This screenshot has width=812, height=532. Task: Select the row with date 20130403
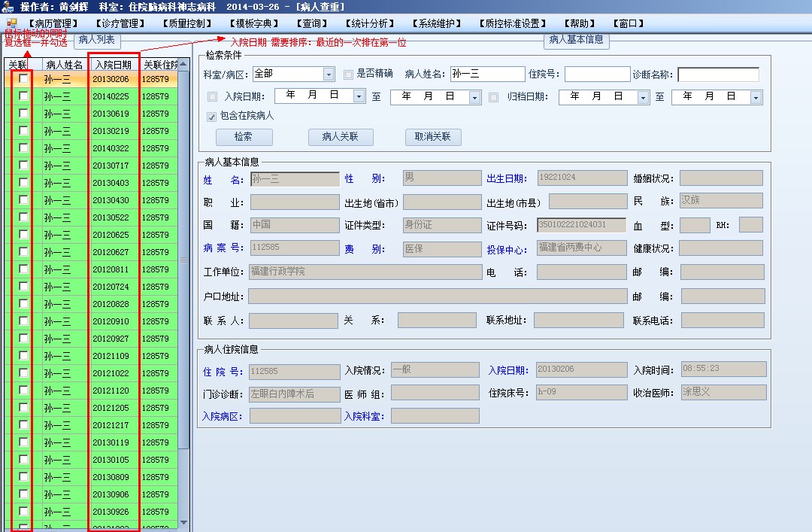92,183
